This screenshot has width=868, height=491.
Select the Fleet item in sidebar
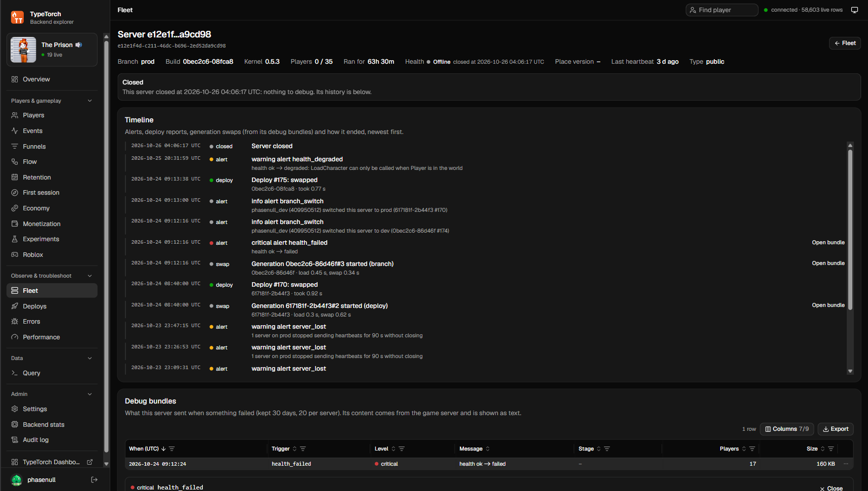(52, 291)
